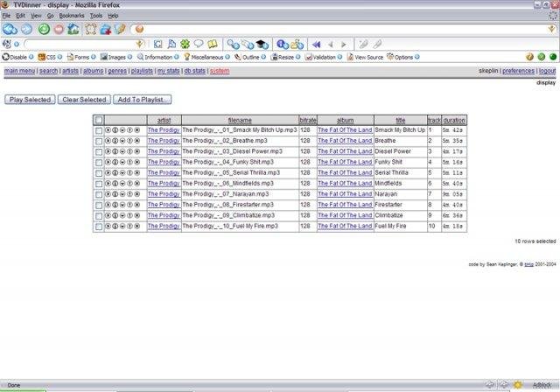560x392 pixels.
Task: Click the double left arrow rewind icon
Action: [317, 45]
